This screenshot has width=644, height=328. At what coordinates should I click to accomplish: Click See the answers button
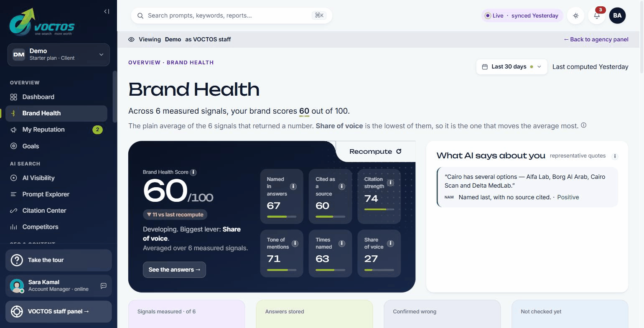(174, 270)
